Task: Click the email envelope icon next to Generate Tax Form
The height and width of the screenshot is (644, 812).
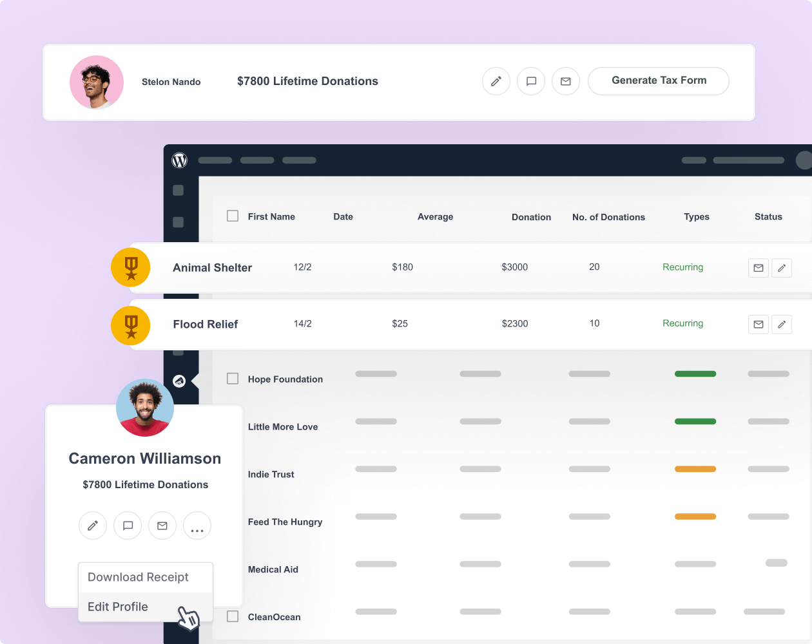Action: point(565,81)
